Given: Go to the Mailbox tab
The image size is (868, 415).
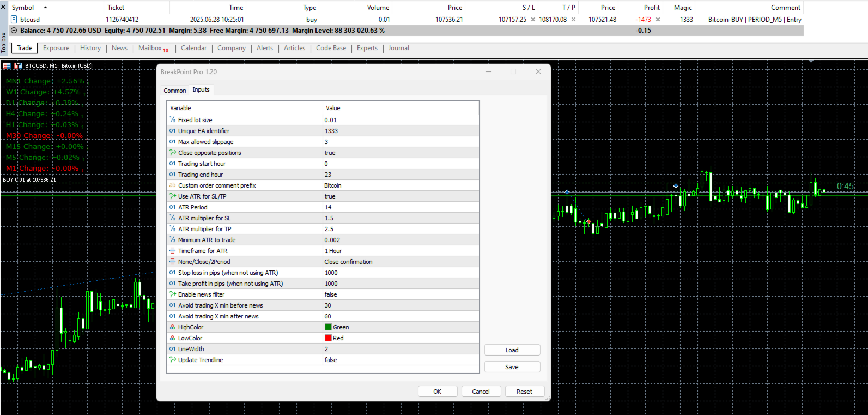Looking at the screenshot, I should click(x=153, y=49).
